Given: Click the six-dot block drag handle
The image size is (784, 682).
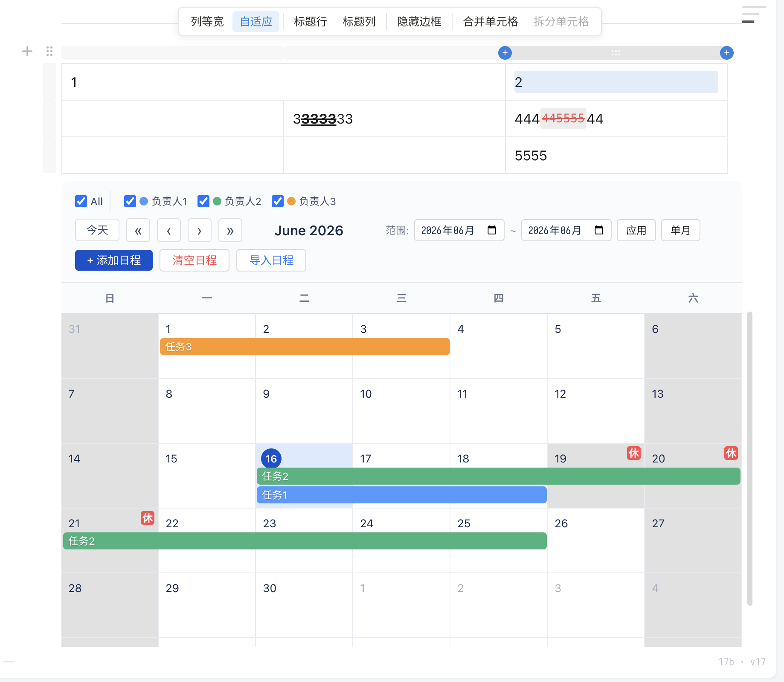Looking at the screenshot, I should click(49, 51).
